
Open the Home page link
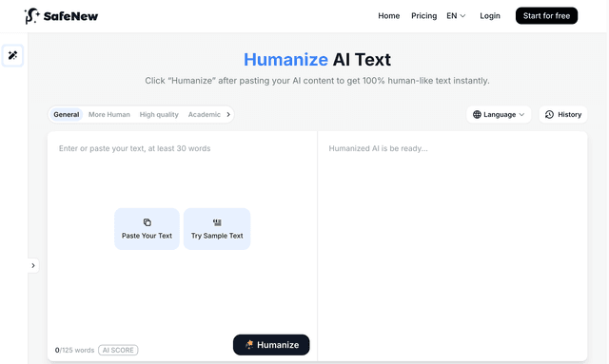point(389,16)
